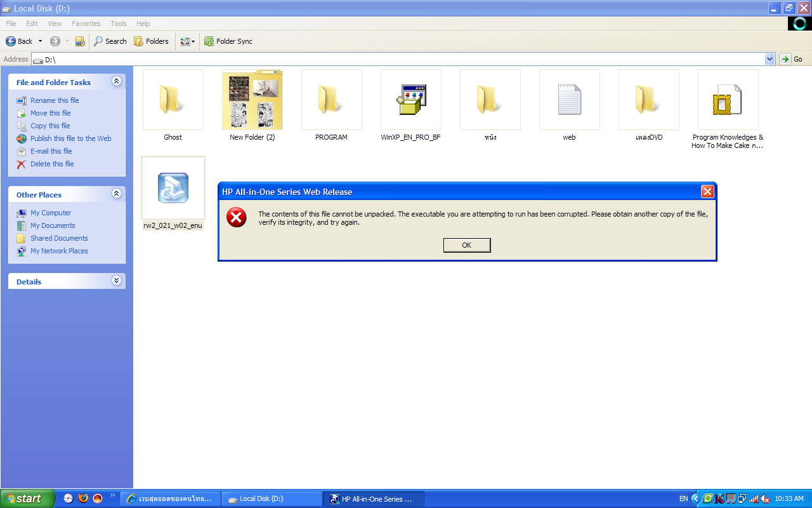Screen dimensions: 812x508
Task: Click the first Quick Launch disc icon
Action: 69,498
